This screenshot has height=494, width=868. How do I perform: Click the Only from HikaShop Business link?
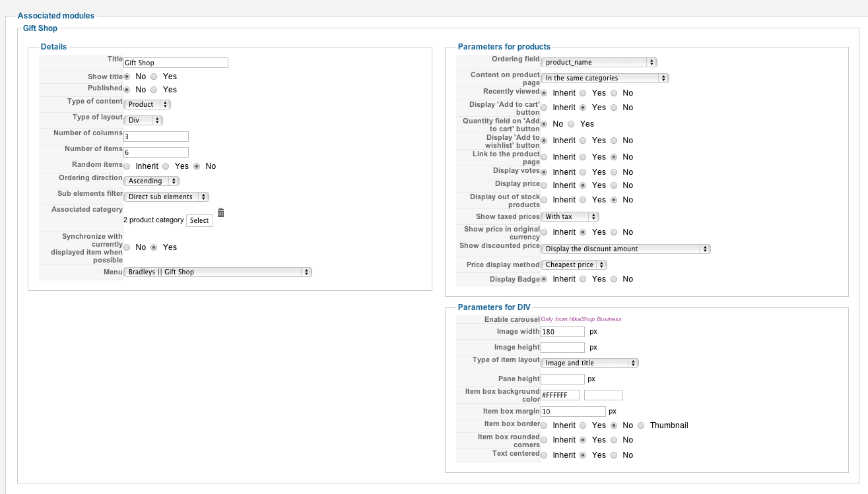(x=581, y=319)
